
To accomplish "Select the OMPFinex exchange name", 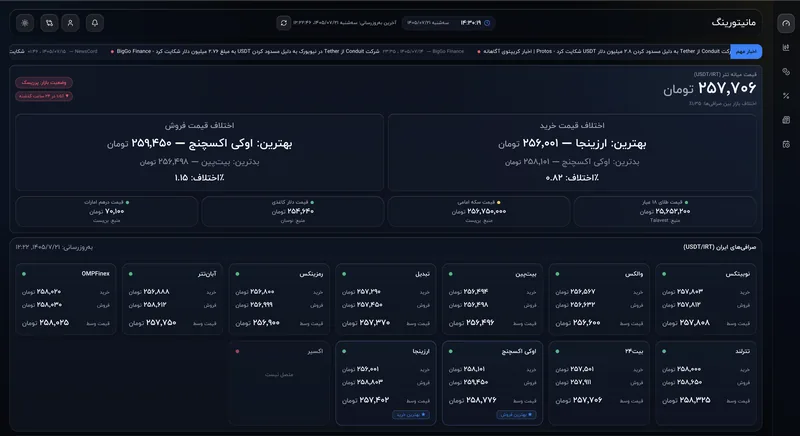I will click(95, 274).
